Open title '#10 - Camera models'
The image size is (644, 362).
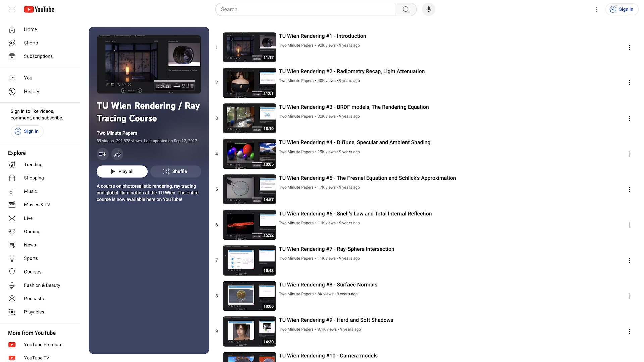tap(328, 356)
